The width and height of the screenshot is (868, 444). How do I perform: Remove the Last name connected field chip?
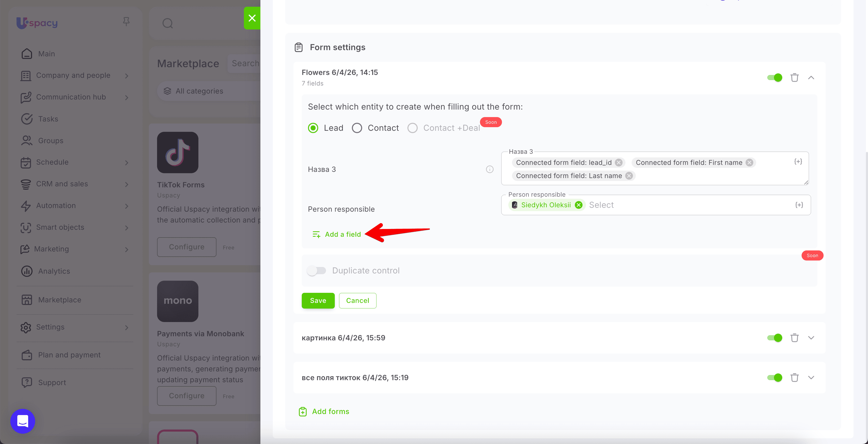(629, 176)
